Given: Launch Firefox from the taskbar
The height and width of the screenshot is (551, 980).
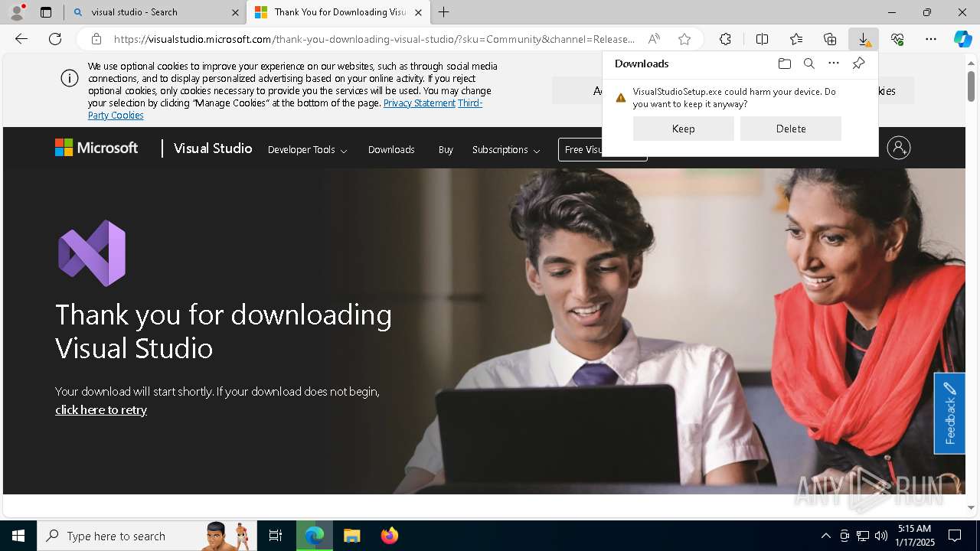Looking at the screenshot, I should point(390,536).
